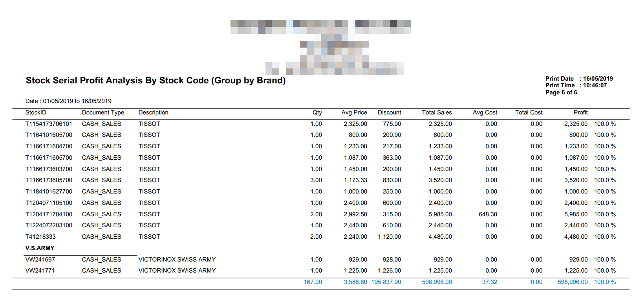Select stock ID T41218333
The height and width of the screenshot is (304, 644).
[x=41, y=237]
